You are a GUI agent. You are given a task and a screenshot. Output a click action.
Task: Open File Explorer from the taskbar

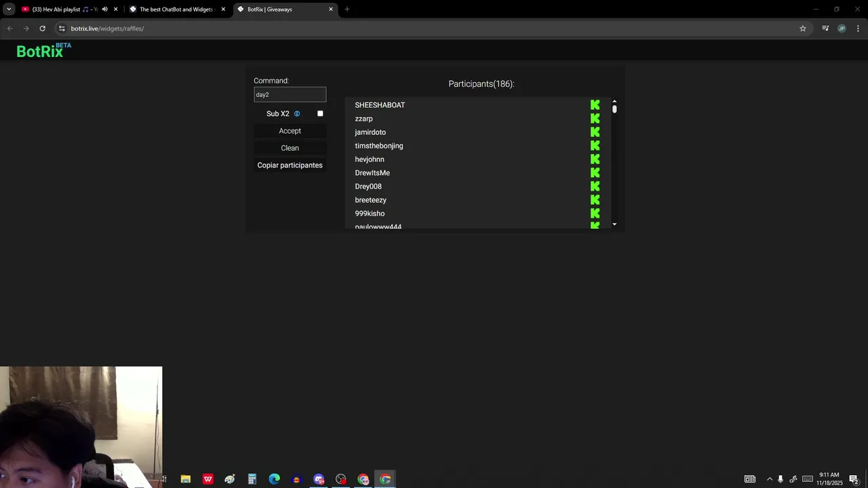185,479
